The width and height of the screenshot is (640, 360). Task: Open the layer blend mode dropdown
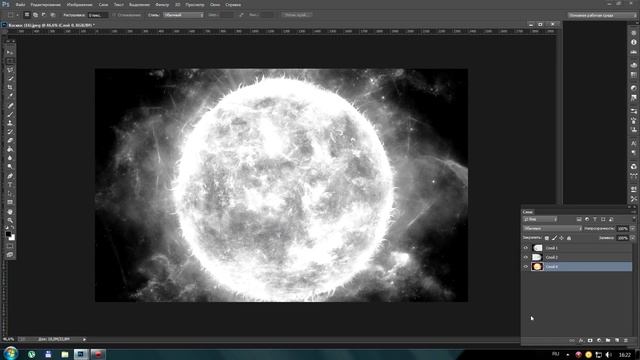(x=552, y=229)
